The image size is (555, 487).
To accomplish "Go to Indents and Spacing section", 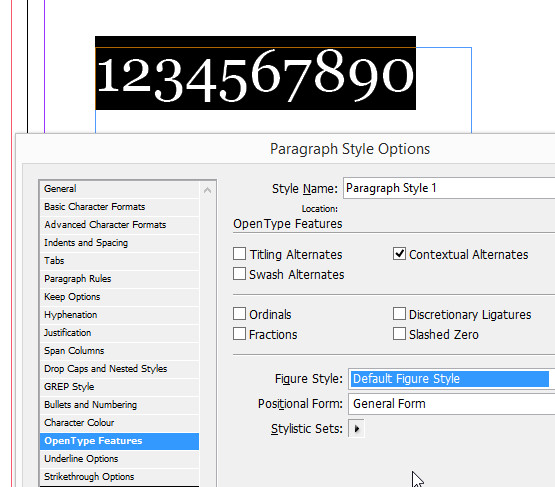I will tap(119, 243).
